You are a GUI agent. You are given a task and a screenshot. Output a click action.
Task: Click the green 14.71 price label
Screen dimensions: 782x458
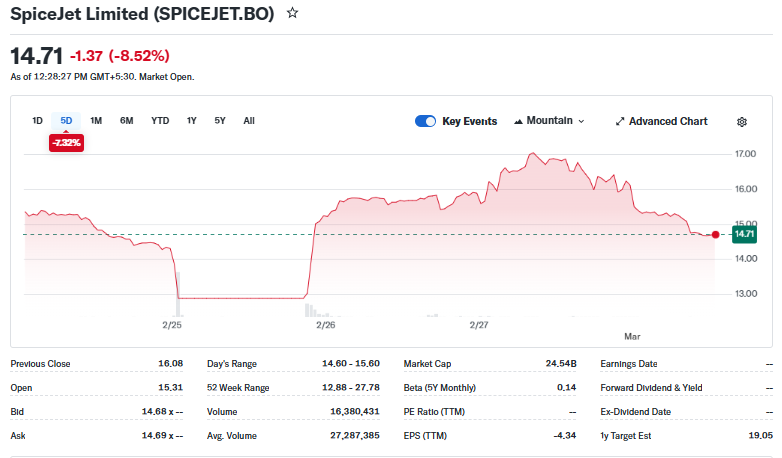coord(744,234)
